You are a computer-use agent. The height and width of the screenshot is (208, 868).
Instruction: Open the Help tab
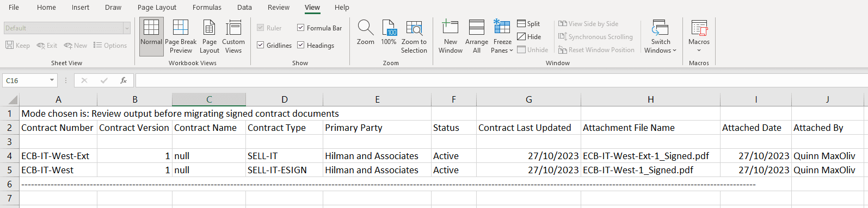tap(342, 7)
